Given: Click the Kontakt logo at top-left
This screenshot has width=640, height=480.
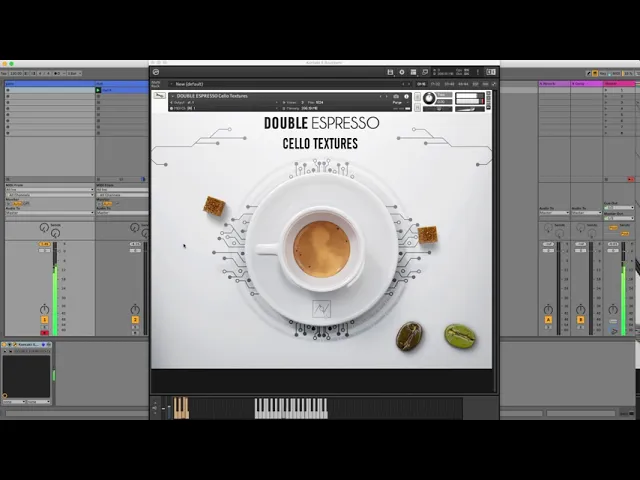Looking at the screenshot, I should pyautogui.click(x=156, y=72).
